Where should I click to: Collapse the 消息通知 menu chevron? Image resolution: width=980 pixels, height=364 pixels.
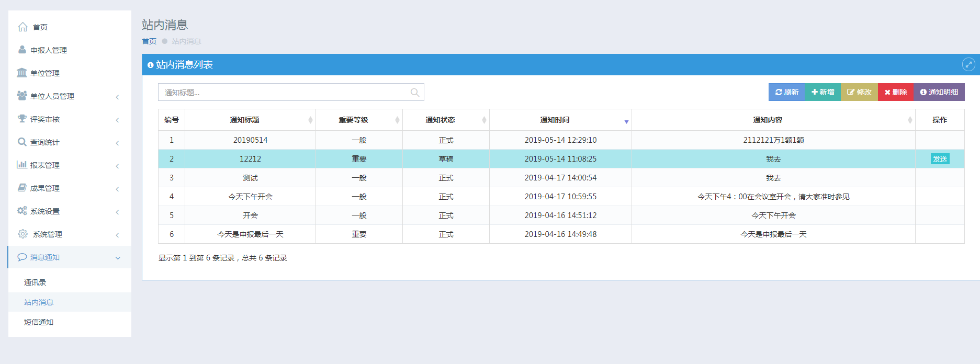[x=118, y=258]
